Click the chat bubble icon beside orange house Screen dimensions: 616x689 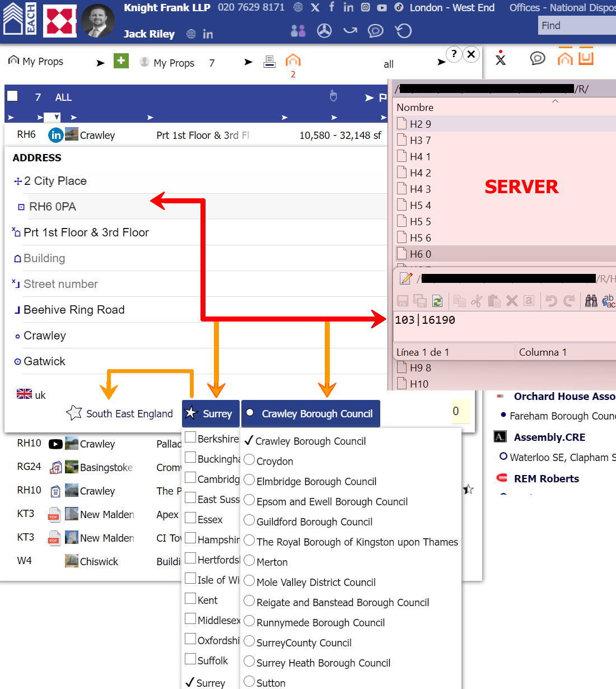click(x=538, y=58)
